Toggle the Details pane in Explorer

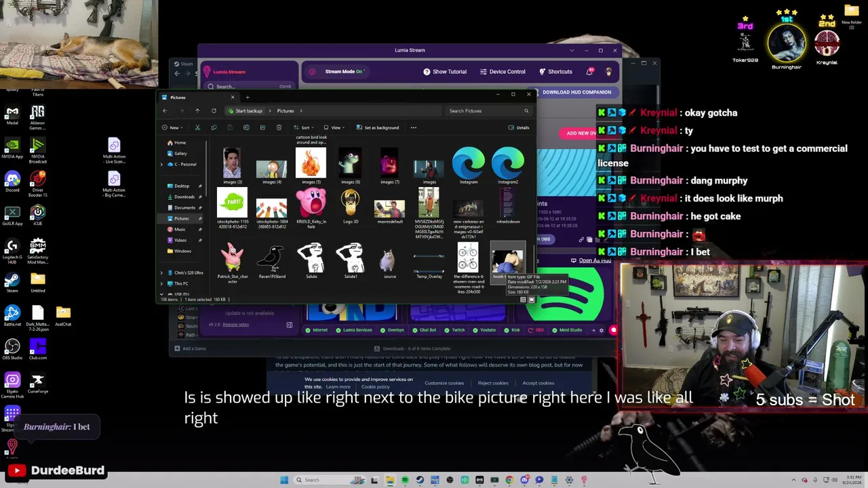519,127
